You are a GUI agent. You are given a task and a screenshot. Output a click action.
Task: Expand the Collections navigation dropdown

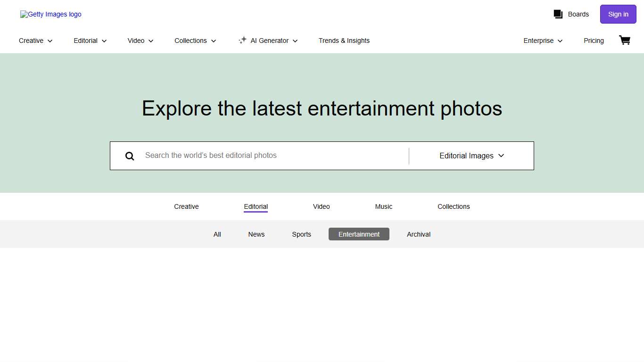tap(195, 41)
